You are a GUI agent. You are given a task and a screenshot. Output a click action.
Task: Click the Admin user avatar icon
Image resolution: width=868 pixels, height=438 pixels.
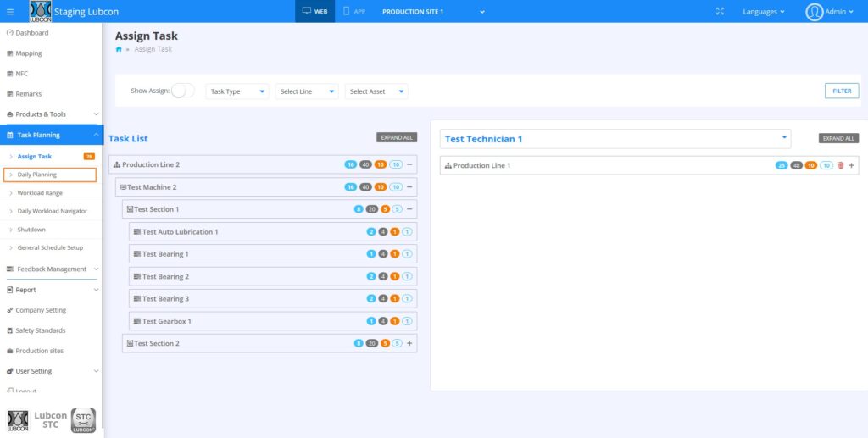[815, 12]
